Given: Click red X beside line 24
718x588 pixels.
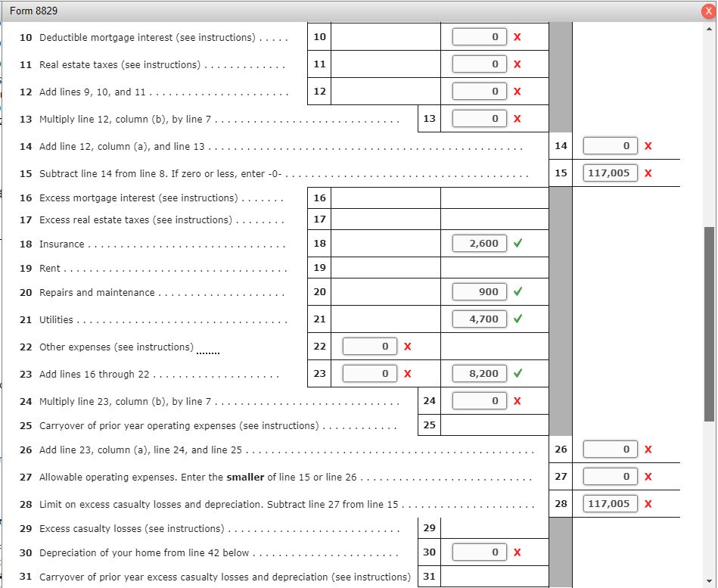Looking at the screenshot, I should tap(517, 401).
